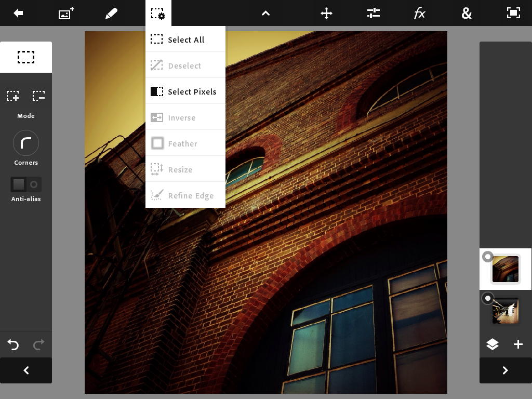Open the fx effects menu
The image size is (532, 399).
(x=420, y=14)
